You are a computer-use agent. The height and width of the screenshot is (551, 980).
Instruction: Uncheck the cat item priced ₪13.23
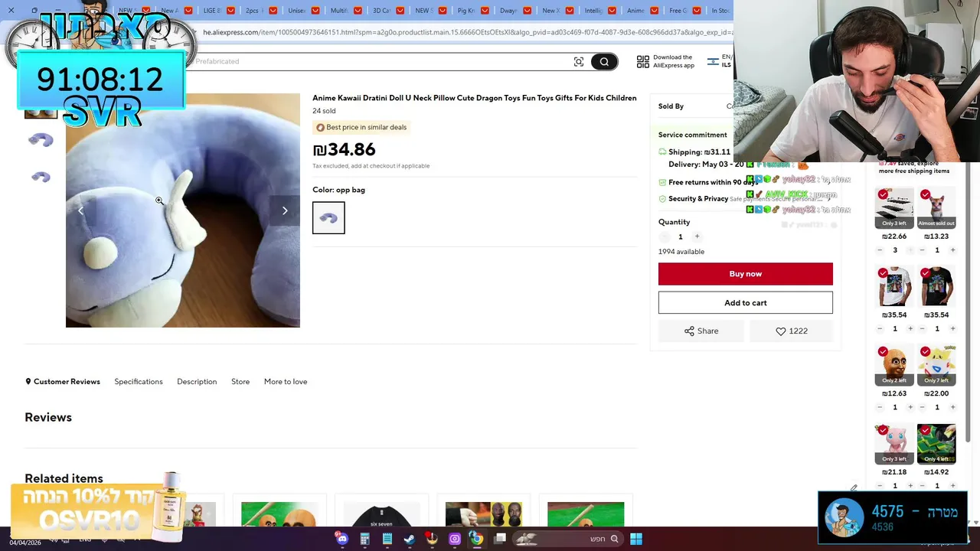(926, 195)
